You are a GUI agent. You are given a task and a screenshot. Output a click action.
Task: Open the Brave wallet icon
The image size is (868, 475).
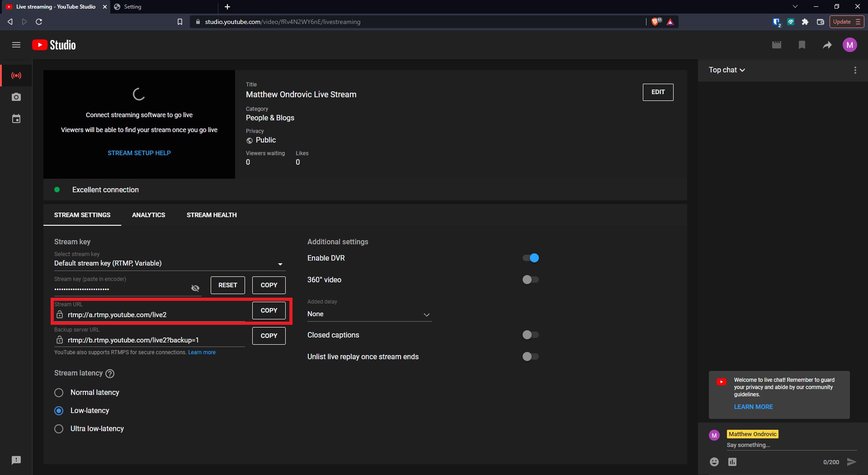tap(821, 22)
